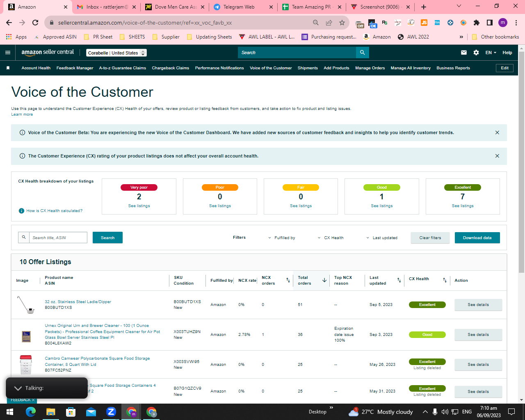Open the Seller Central settings gear

pyautogui.click(x=476, y=52)
